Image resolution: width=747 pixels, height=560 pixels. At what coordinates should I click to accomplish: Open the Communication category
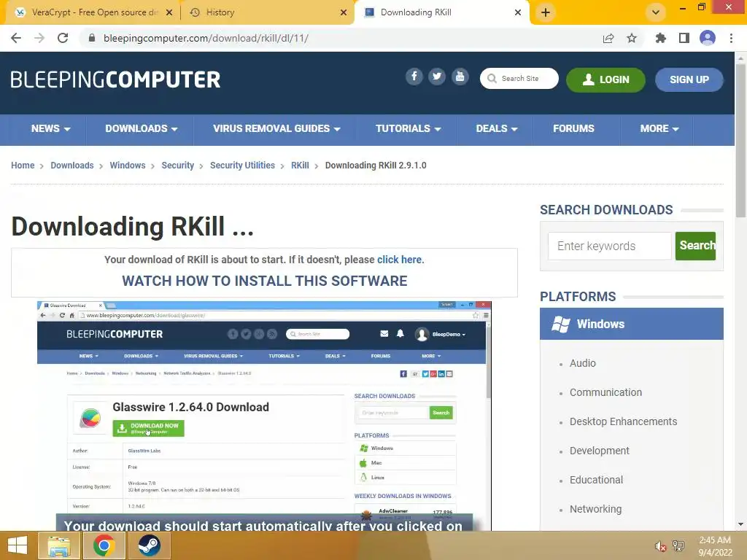(x=605, y=392)
